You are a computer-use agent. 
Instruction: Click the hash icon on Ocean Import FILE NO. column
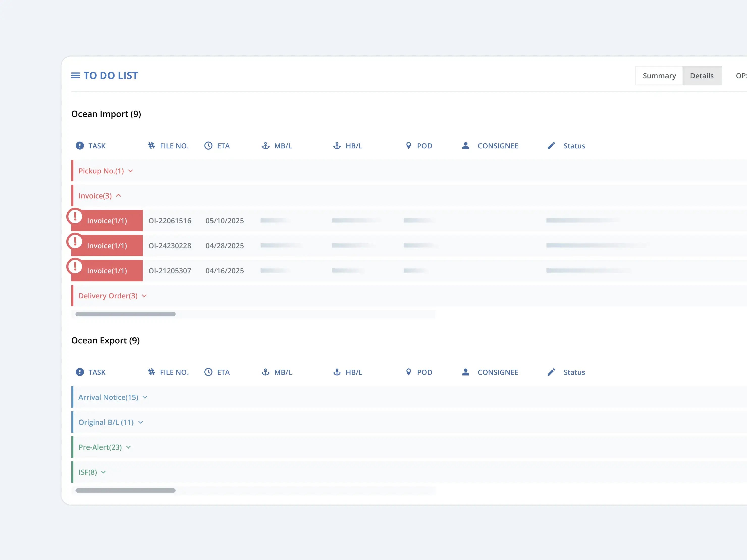(x=151, y=146)
